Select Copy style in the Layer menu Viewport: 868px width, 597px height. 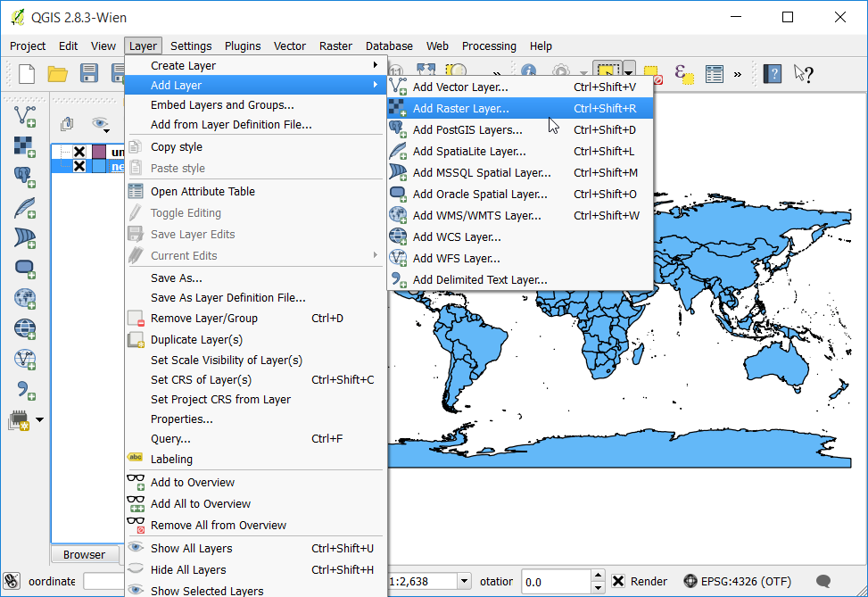(x=256, y=146)
